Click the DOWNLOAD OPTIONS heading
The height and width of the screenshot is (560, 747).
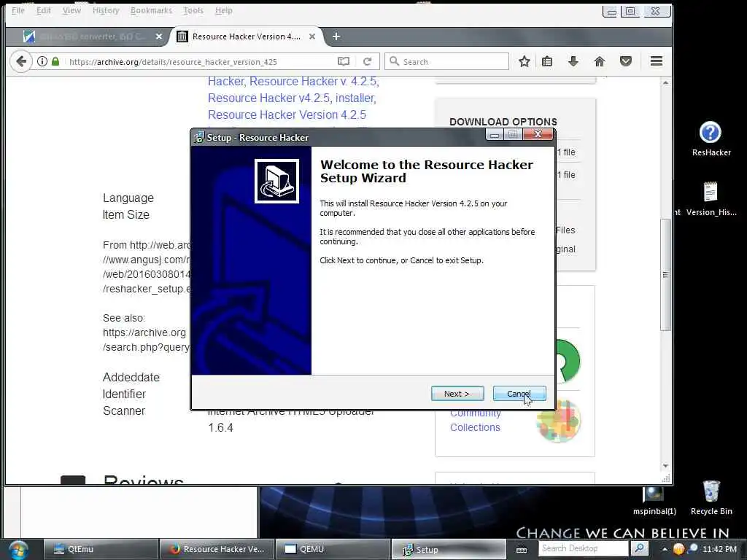[503, 122]
